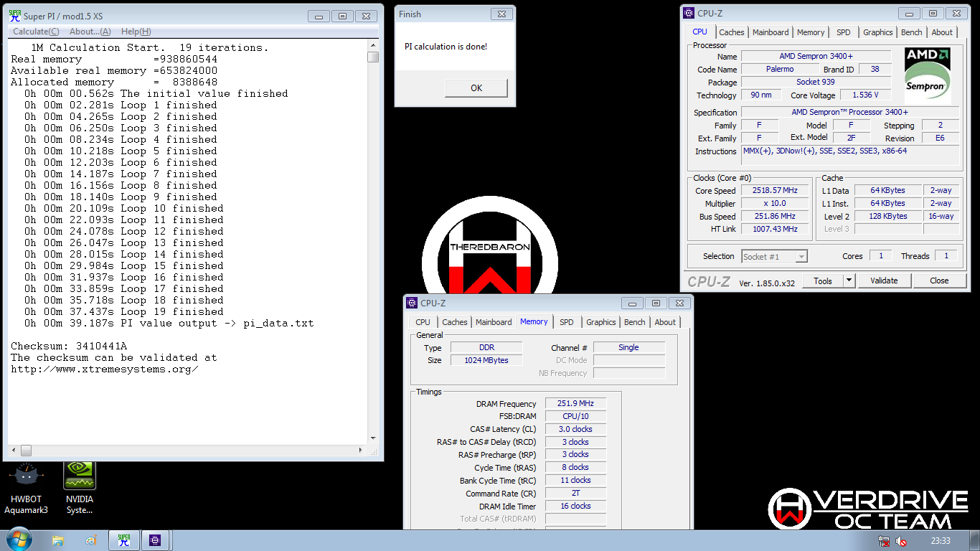Show desktop using taskbar corner button

pyautogui.click(x=975, y=540)
